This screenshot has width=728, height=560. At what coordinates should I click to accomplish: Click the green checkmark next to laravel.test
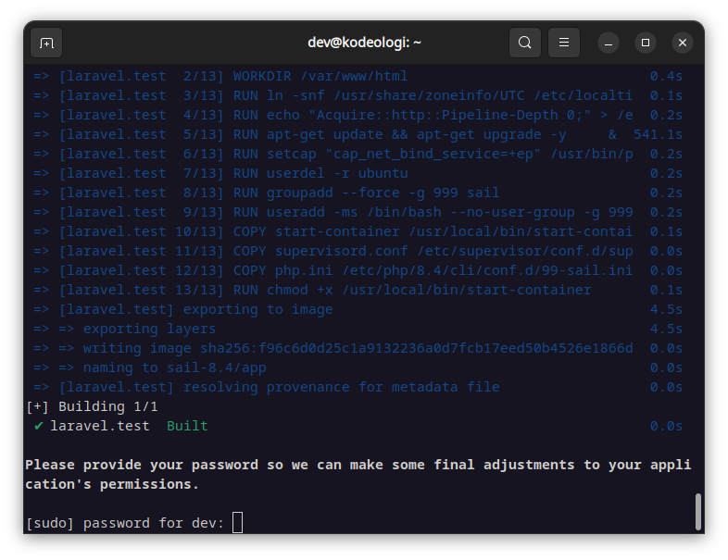coord(39,426)
